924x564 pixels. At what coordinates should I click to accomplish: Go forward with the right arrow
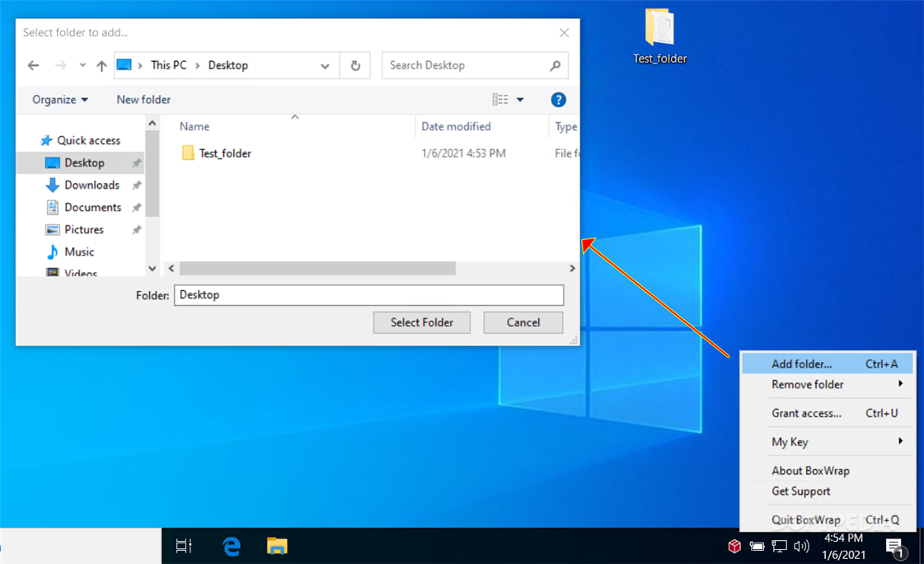click(x=61, y=65)
